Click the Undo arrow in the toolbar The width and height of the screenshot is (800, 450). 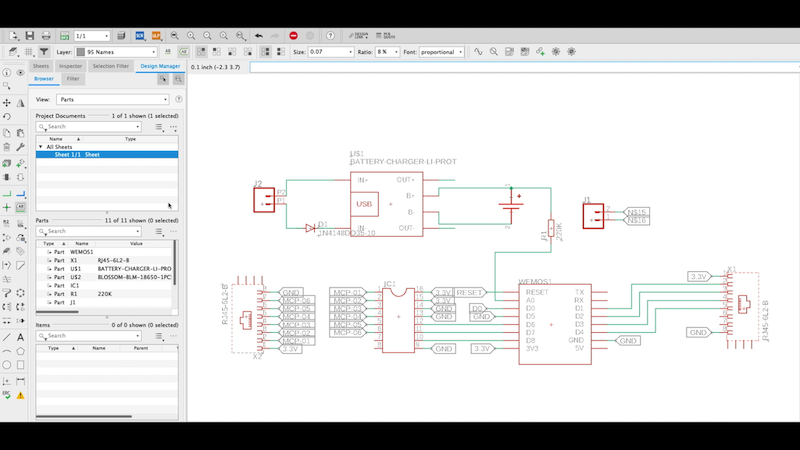tap(259, 36)
